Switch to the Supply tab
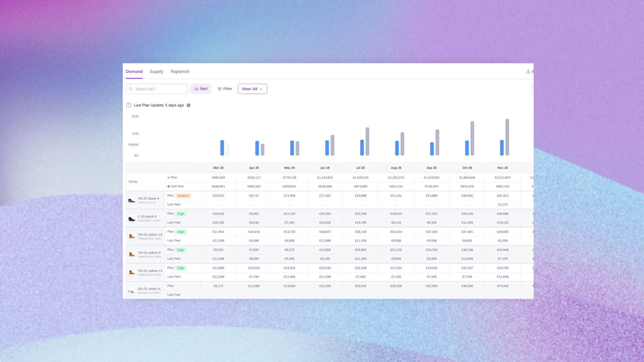The image size is (644, 362). click(156, 71)
